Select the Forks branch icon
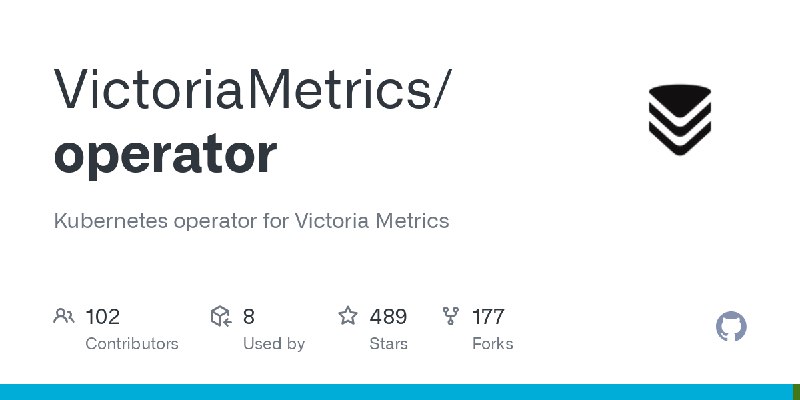 click(451, 316)
